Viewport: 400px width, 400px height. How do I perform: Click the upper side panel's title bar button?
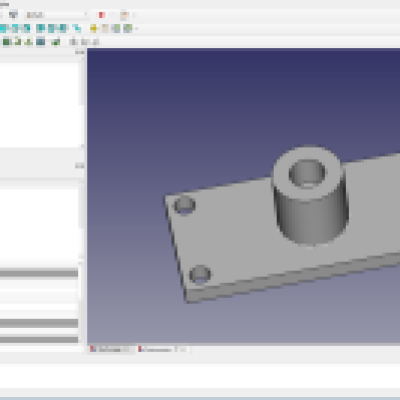coord(79,52)
